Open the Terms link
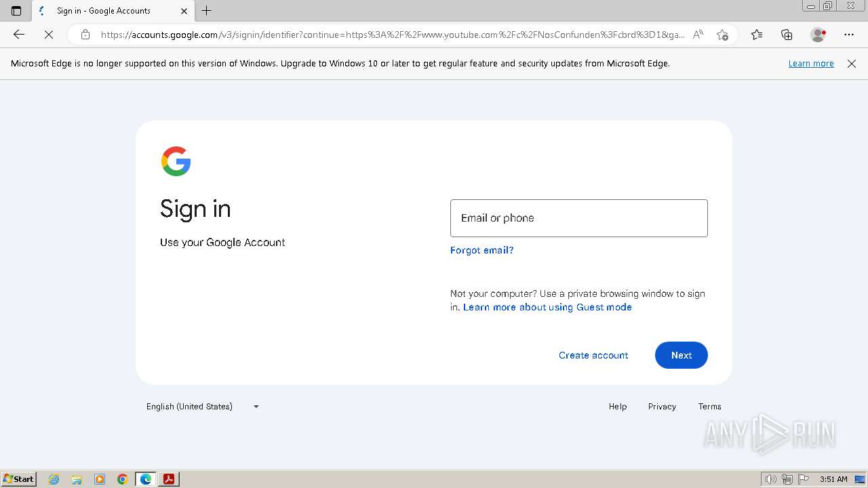 point(710,407)
